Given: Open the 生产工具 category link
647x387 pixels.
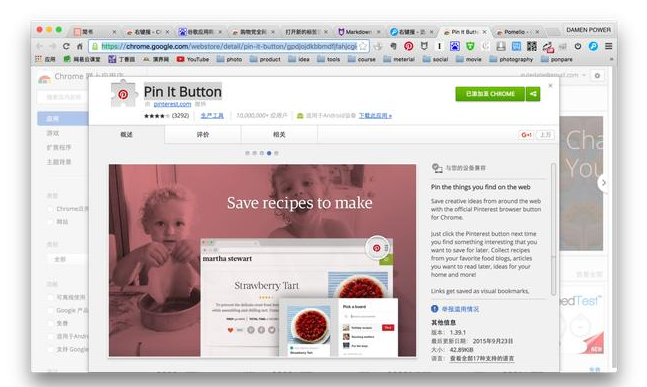Looking at the screenshot, I should (212, 116).
